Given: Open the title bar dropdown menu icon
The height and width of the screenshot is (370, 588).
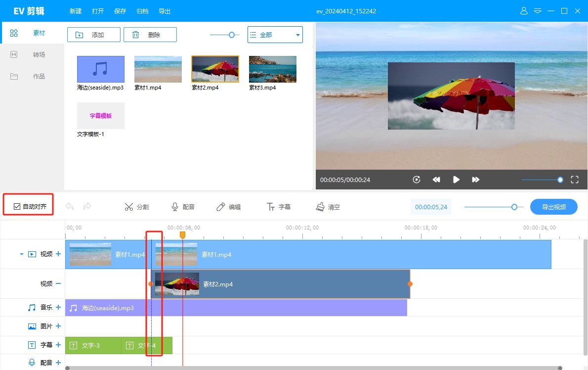Looking at the screenshot, I should click(x=538, y=11).
